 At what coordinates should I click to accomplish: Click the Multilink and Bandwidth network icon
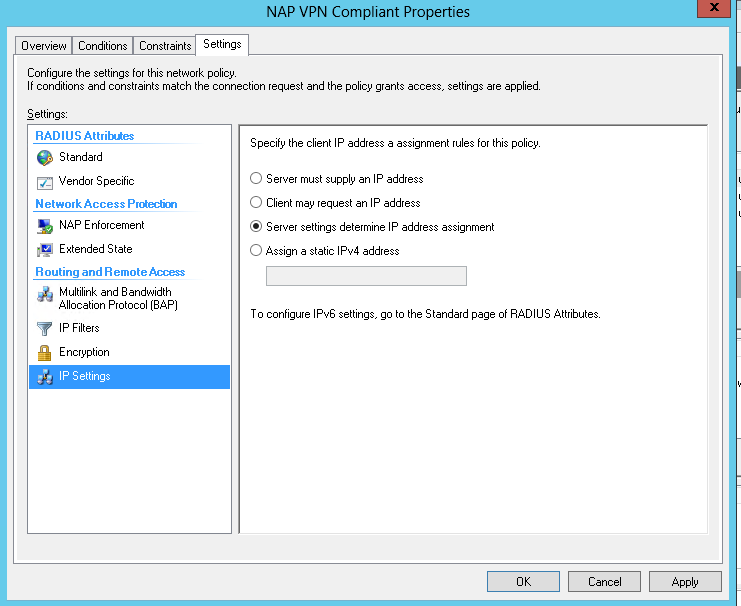(x=45, y=294)
